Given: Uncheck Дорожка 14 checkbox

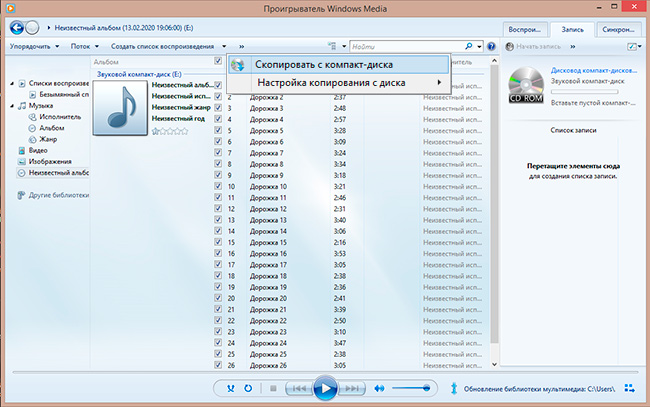Looking at the screenshot, I should (x=218, y=231).
